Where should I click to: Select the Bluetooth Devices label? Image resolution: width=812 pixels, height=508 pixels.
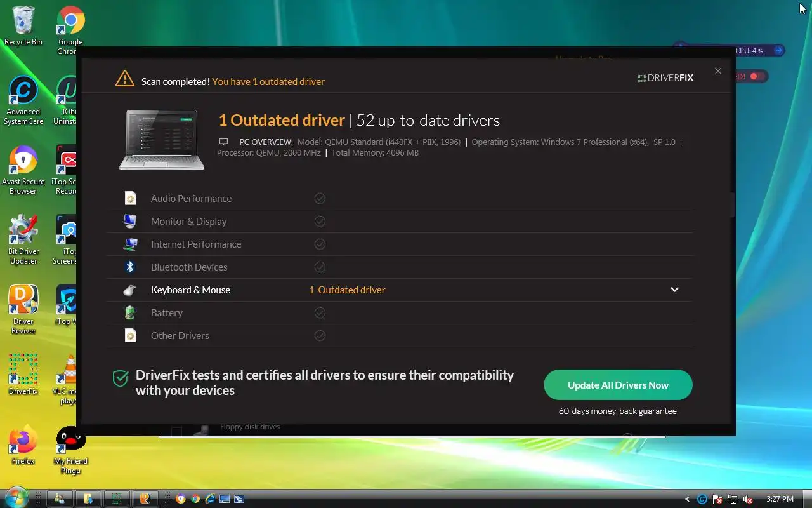(189, 267)
